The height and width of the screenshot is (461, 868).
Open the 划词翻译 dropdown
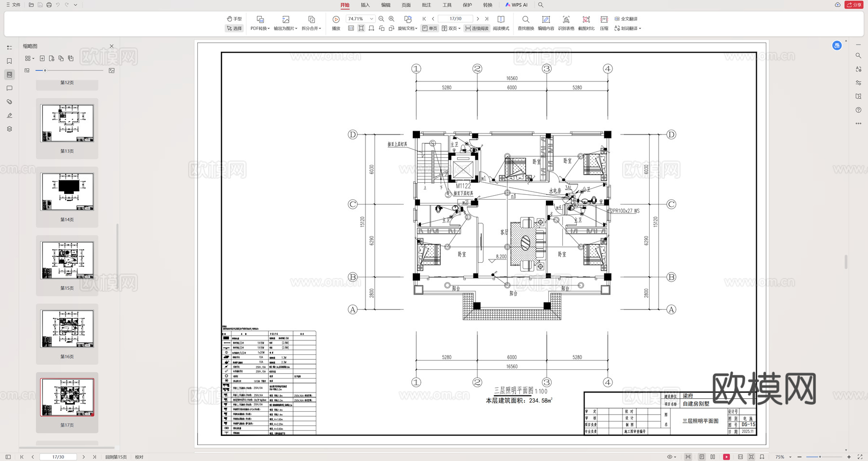point(628,28)
